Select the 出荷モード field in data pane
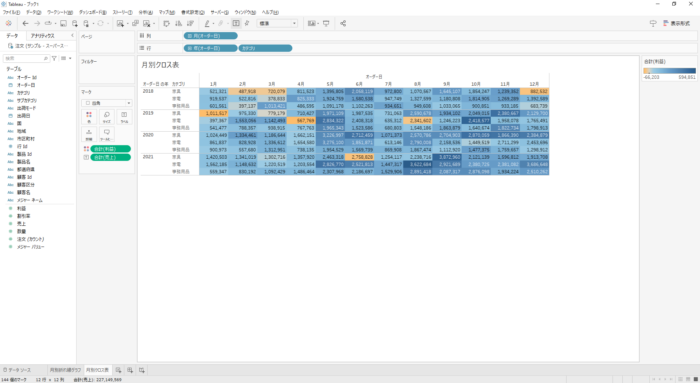 pyautogui.click(x=27, y=108)
